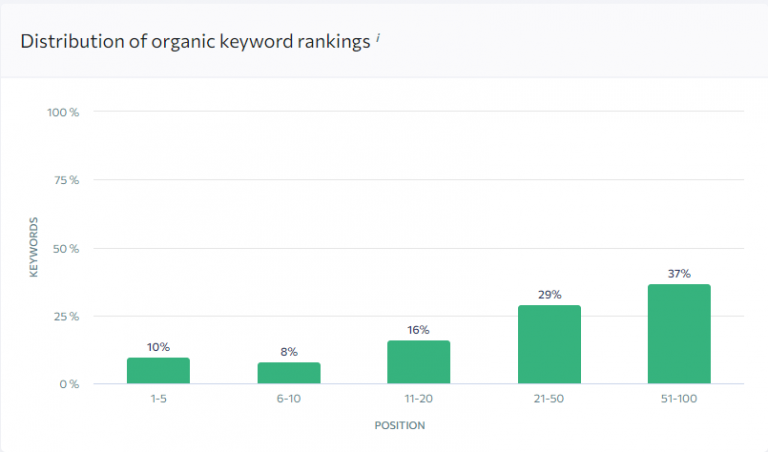Click the vertical KEYWORDS axis title
The width and height of the screenshot is (768, 452).
34,247
